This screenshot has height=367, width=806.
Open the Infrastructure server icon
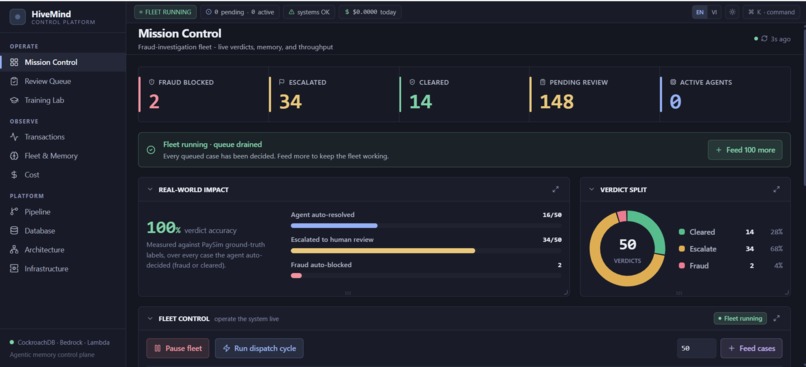tap(14, 269)
